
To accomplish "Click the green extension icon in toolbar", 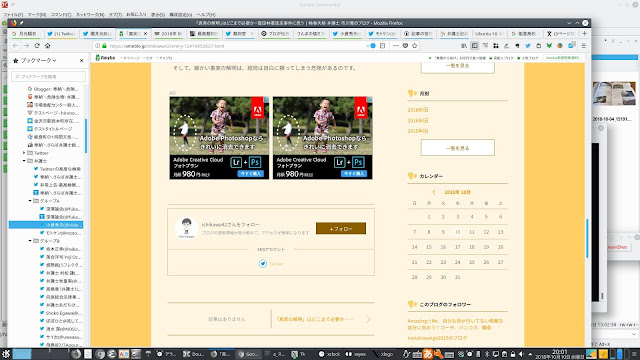I will 549,46.
